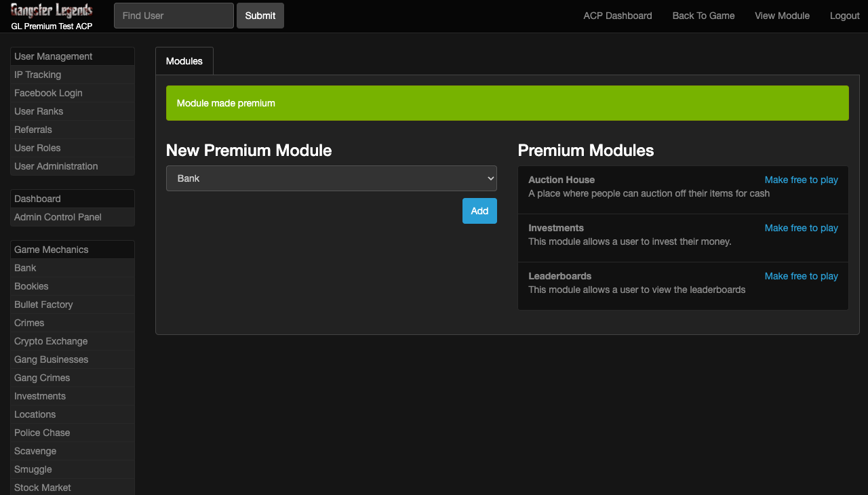Click View Module in top bar
Image resolution: width=868 pixels, height=495 pixels.
(782, 16)
